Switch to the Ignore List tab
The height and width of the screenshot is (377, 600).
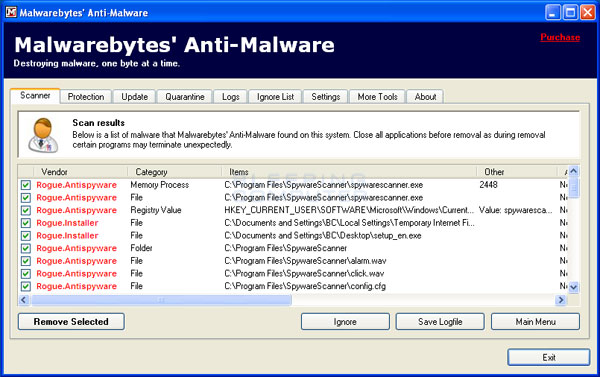(x=275, y=97)
